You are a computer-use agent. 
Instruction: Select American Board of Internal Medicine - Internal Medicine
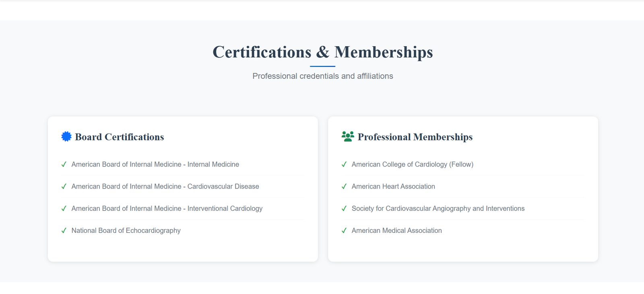point(155,164)
